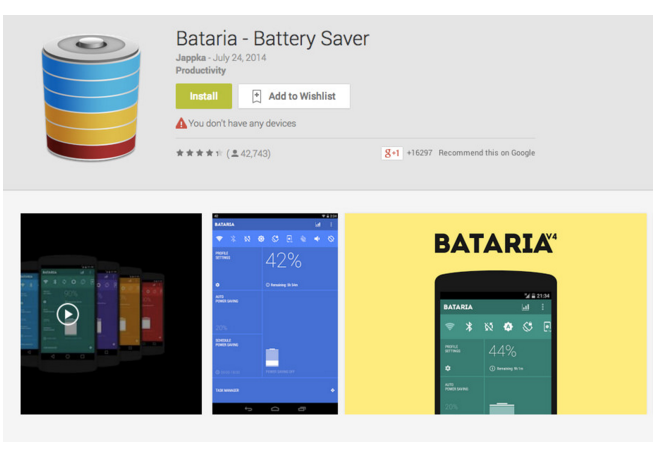This screenshot has height=451, width=669.
Task: Open the yellow BATARIA V4 promo image
Action: click(x=496, y=314)
